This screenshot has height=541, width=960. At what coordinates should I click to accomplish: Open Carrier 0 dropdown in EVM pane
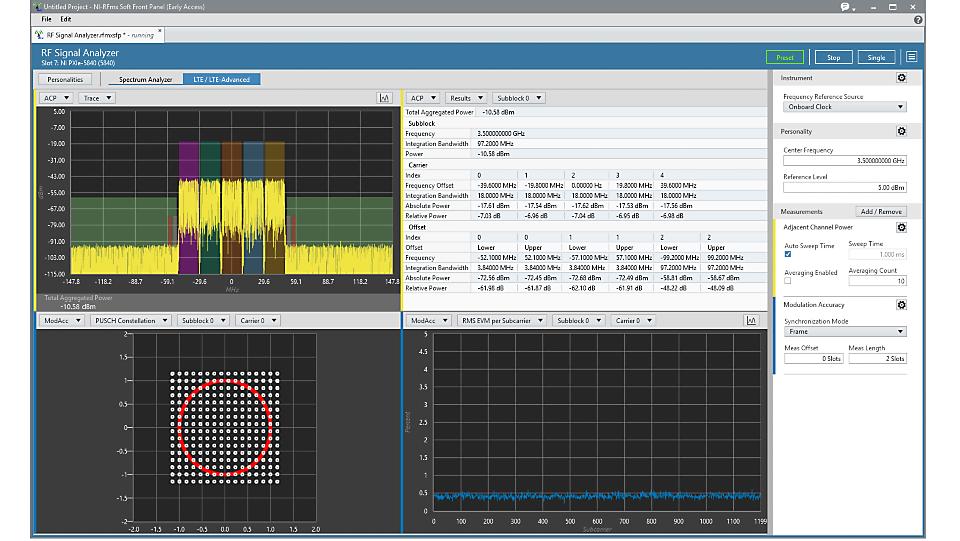[x=633, y=320]
